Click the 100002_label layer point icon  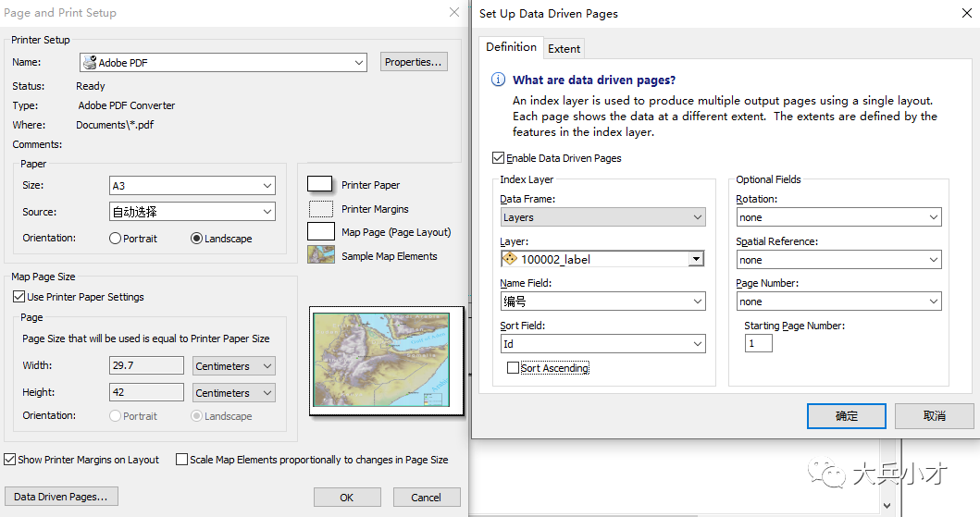(x=510, y=259)
